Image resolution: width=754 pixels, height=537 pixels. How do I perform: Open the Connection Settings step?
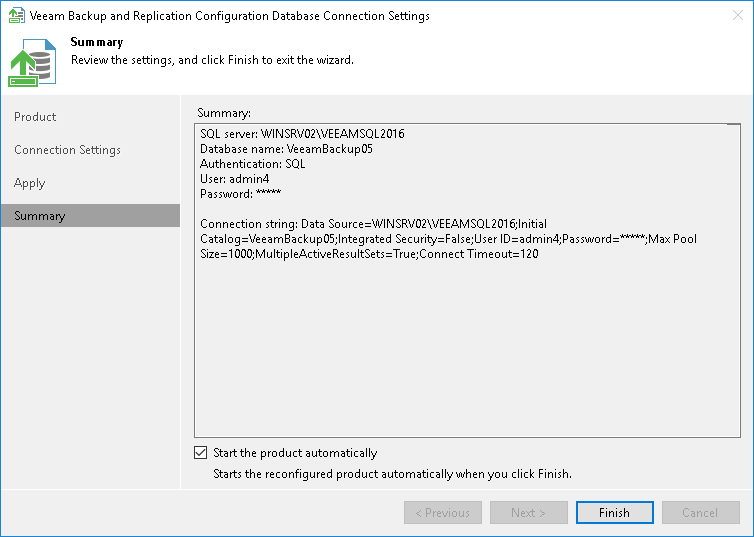(x=67, y=150)
